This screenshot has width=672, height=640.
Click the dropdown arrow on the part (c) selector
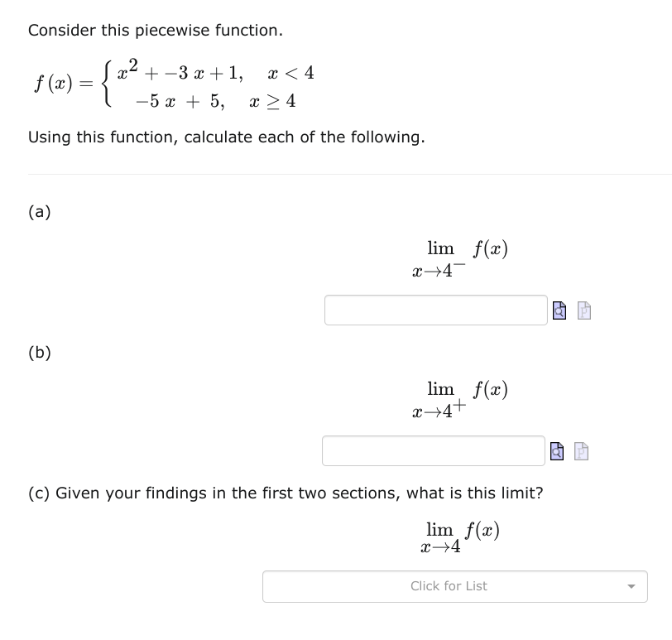pyautogui.click(x=631, y=586)
